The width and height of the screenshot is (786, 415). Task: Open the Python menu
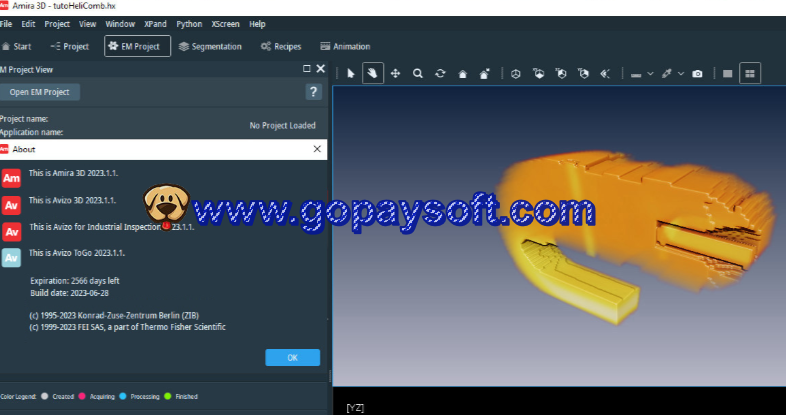point(189,24)
